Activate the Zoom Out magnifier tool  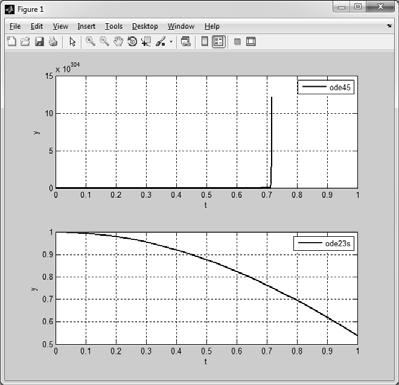pos(104,42)
